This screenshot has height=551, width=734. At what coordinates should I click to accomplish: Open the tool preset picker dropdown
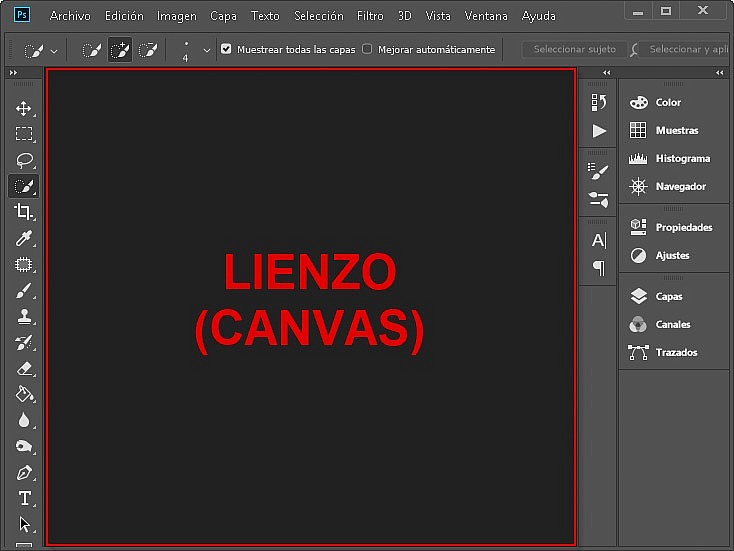[x=54, y=51]
